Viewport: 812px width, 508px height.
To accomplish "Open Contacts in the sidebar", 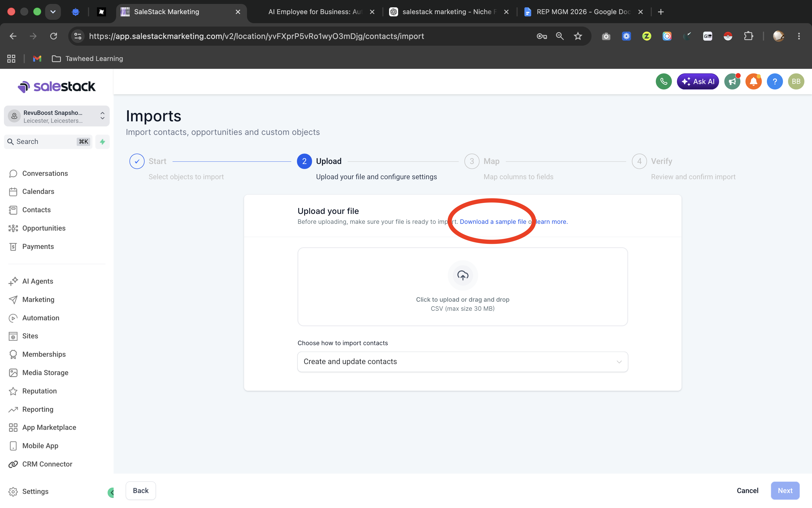I will tap(36, 210).
